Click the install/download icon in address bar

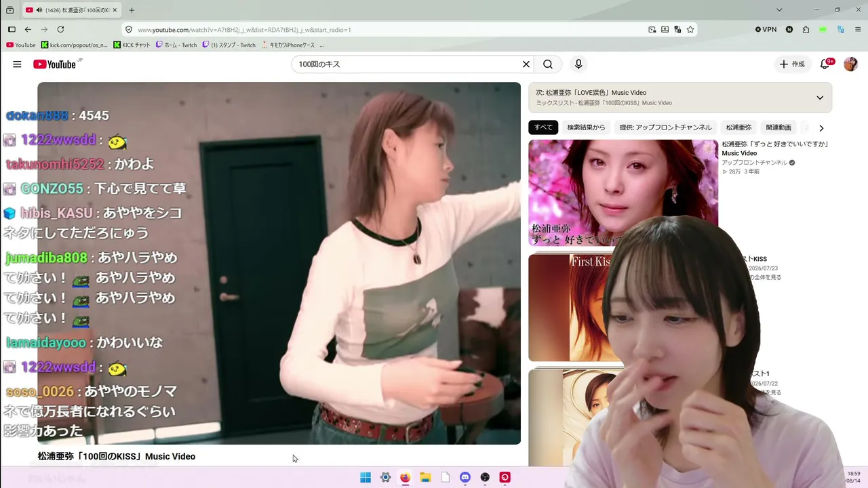pyautogui.click(x=665, y=30)
